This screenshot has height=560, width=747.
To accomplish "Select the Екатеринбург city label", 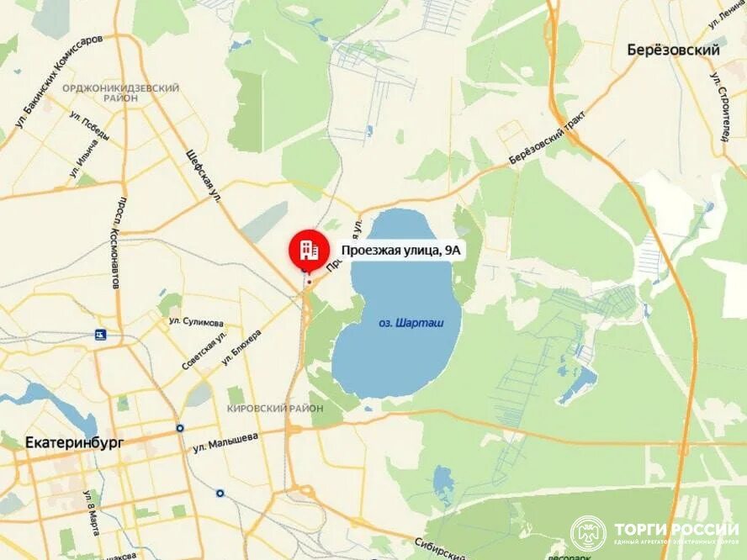I will (74, 443).
